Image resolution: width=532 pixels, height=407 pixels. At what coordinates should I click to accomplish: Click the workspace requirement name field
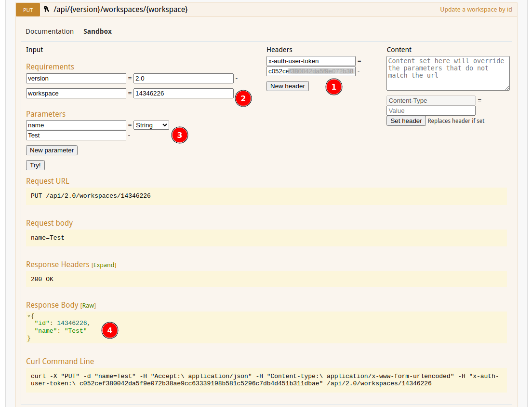tap(76, 94)
